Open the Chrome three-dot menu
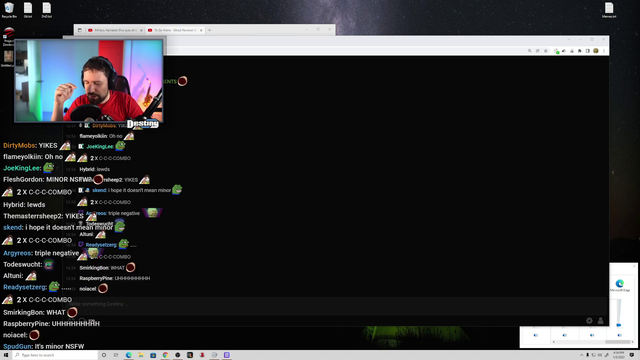Screen dimensions: 640x360 pos(604,51)
